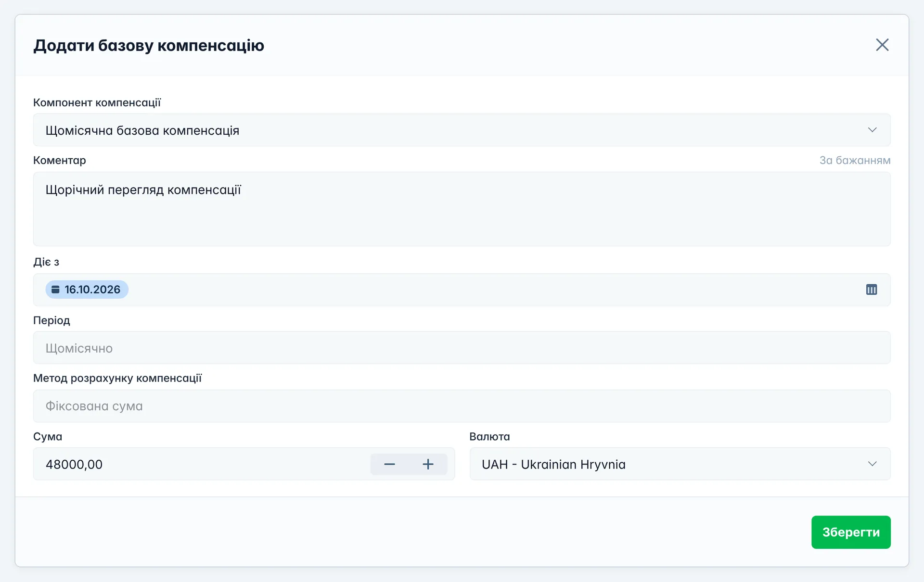
Task: Click the Метод розрахунку компенсації label
Action: (x=117, y=378)
